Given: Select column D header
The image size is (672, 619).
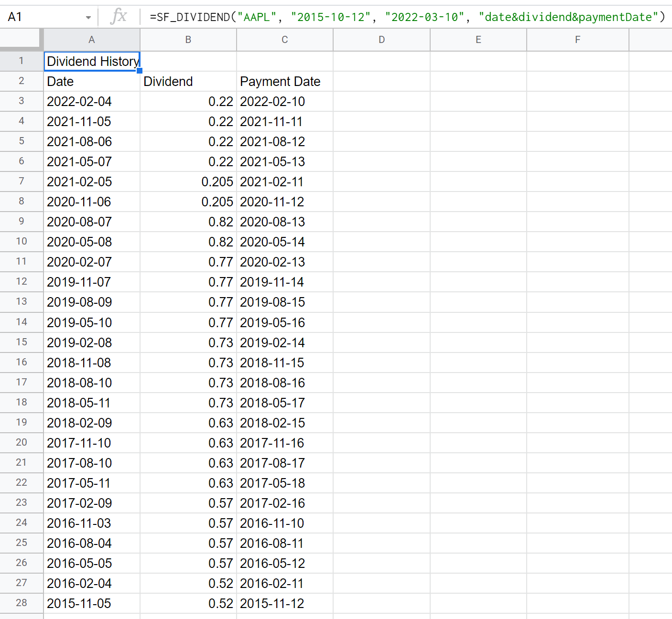Looking at the screenshot, I should tap(381, 40).
